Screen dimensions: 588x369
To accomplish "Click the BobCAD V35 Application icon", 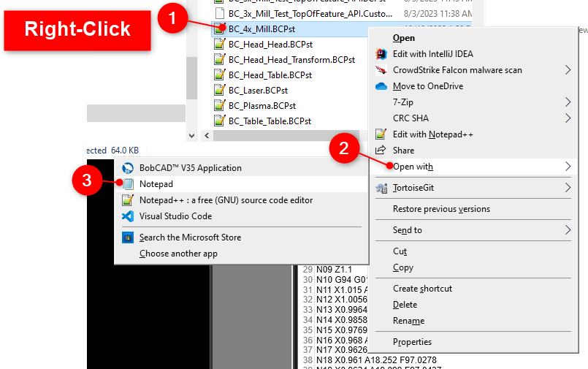I will (128, 168).
